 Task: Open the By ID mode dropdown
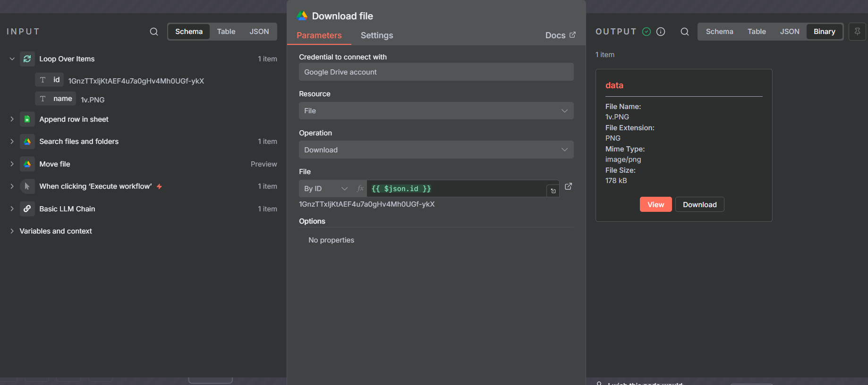coord(325,189)
